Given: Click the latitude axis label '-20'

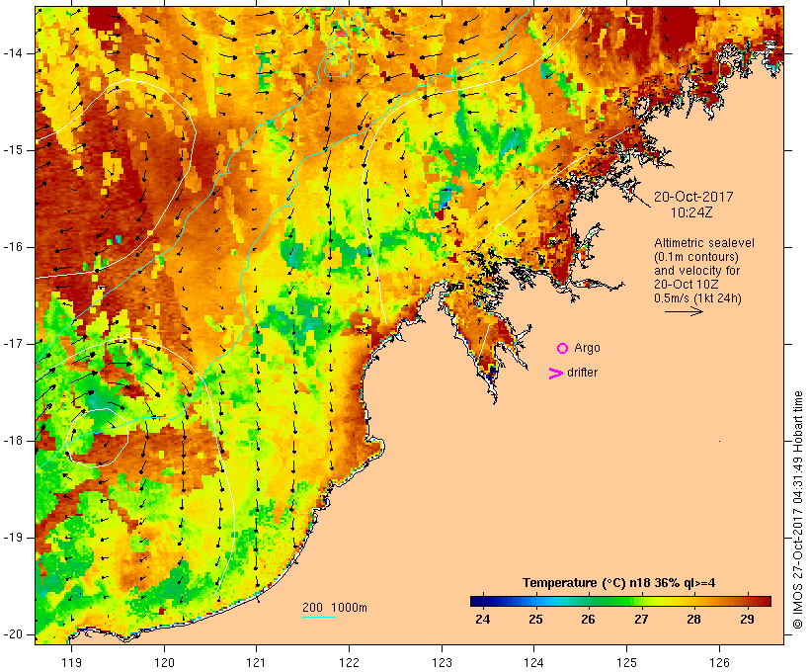Looking at the screenshot, I should tap(13, 634).
